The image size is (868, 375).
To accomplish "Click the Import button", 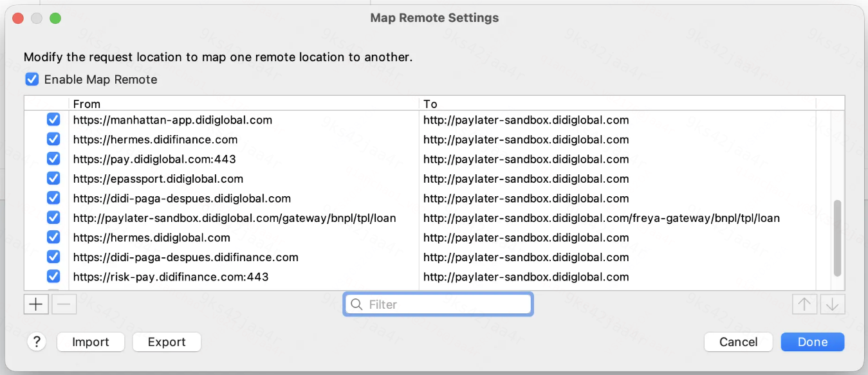I will (x=91, y=342).
